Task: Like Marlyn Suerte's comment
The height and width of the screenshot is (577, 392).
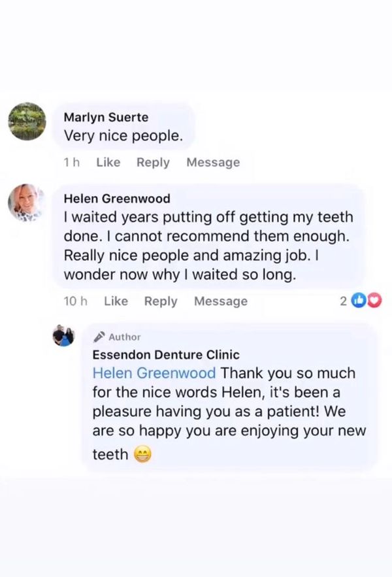Action: tap(108, 163)
